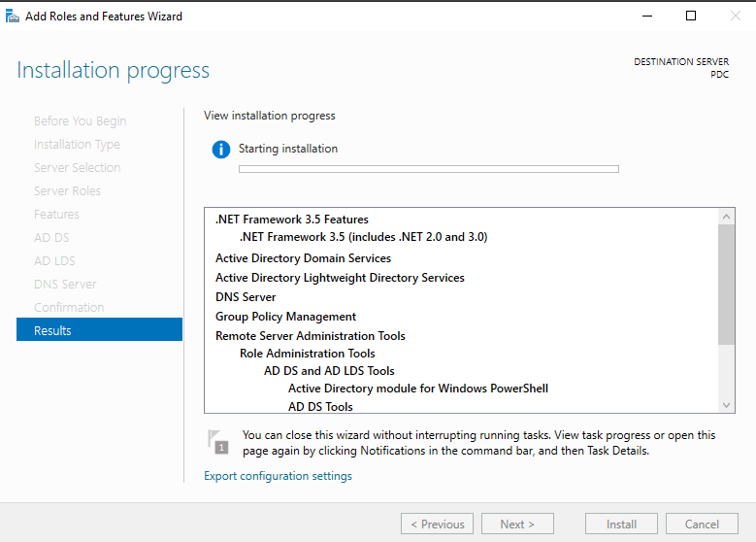Click the feature list scroll down arrow
Image resolution: width=756 pixels, height=542 pixels.
click(x=726, y=405)
